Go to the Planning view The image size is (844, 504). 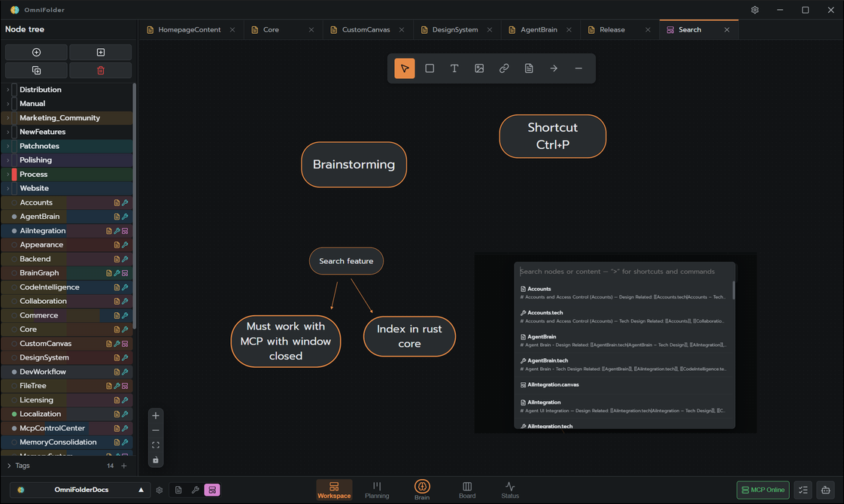coord(377,490)
